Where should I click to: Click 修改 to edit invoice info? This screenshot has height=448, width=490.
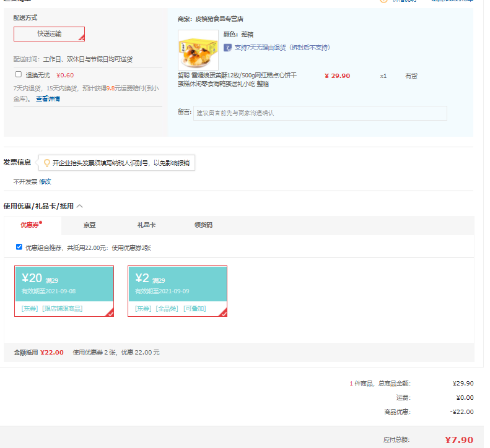pos(45,182)
